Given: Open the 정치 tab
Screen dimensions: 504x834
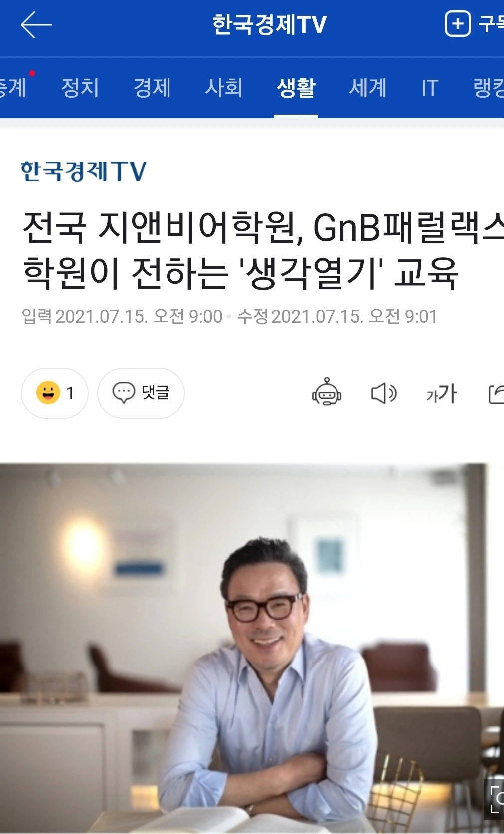Looking at the screenshot, I should (x=80, y=88).
